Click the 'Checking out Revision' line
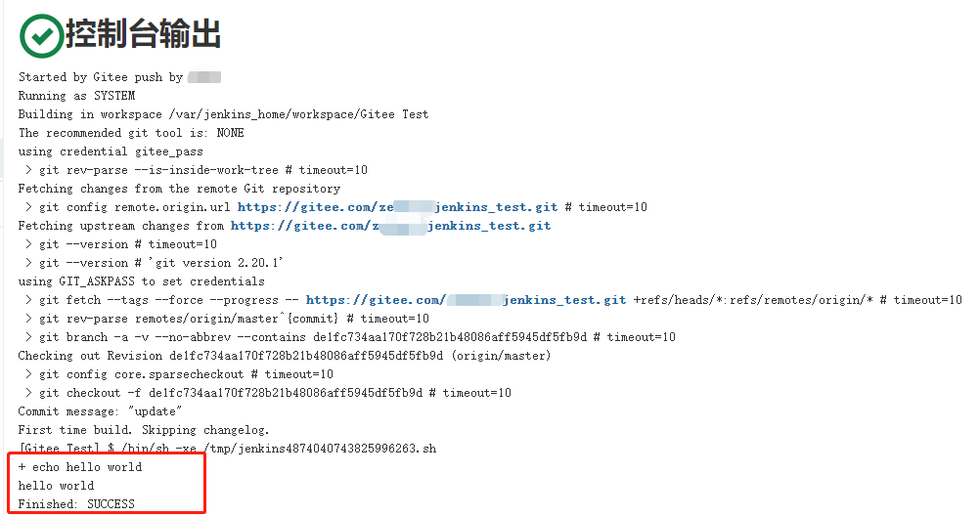Image resolution: width=980 pixels, height=517 pixels. click(284, 356)
